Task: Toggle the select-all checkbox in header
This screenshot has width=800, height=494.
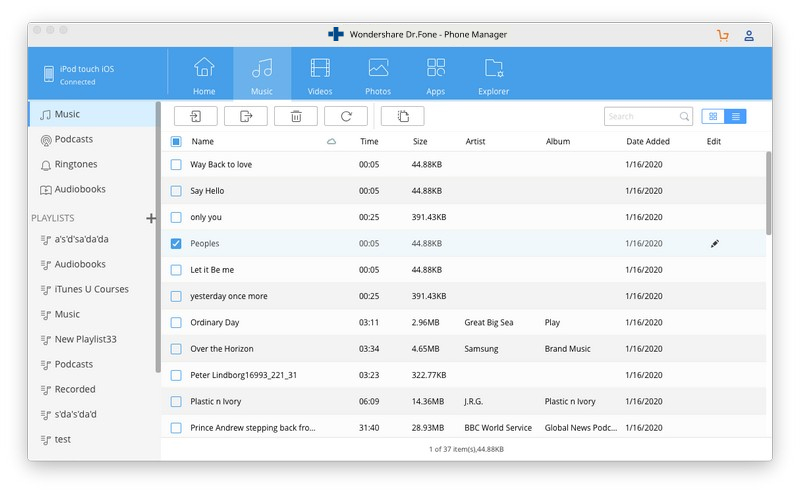Action: tap(176, 141)
